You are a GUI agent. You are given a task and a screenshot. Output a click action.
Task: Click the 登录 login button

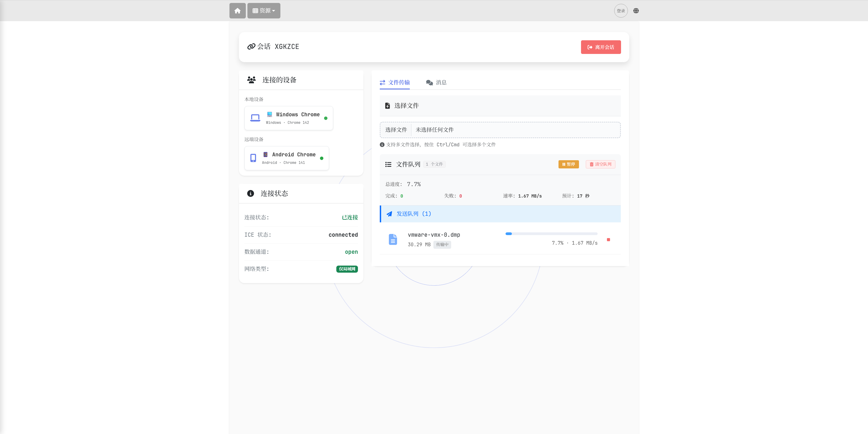click(x=621, y=11)
